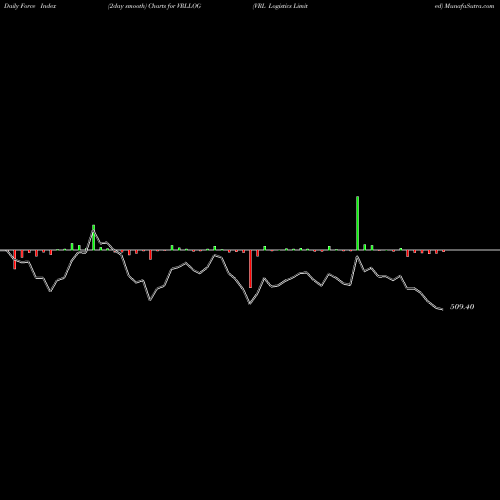Click the '(VRL Logistics Limit' header text
500x500 pixels.
pyautogui.click(x=280, y=6)
